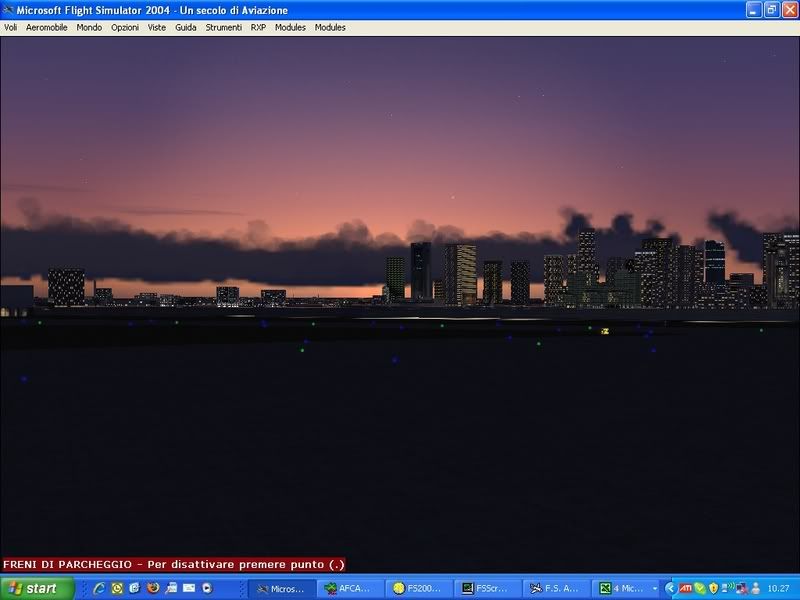Click the green check tray icon
The height and width of the screenshot is (600, 800).
tap(699, 589)
